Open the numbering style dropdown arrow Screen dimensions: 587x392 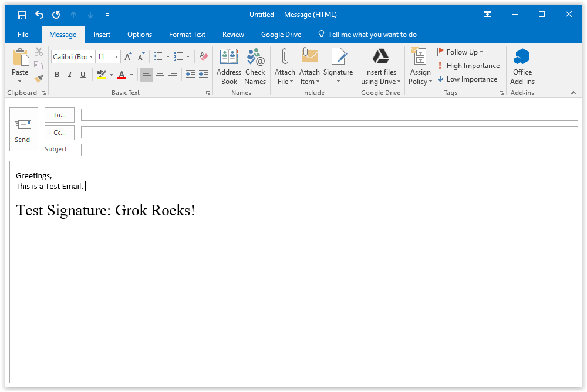(188, 57)
